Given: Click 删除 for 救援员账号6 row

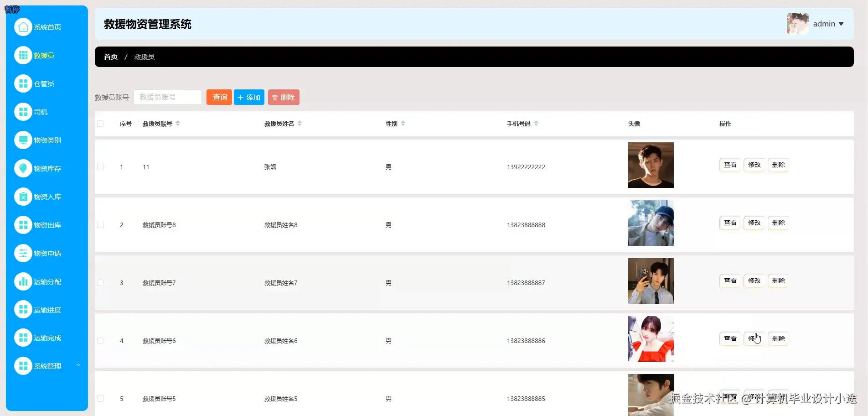Looking at the screenshot, I should 778,338.
